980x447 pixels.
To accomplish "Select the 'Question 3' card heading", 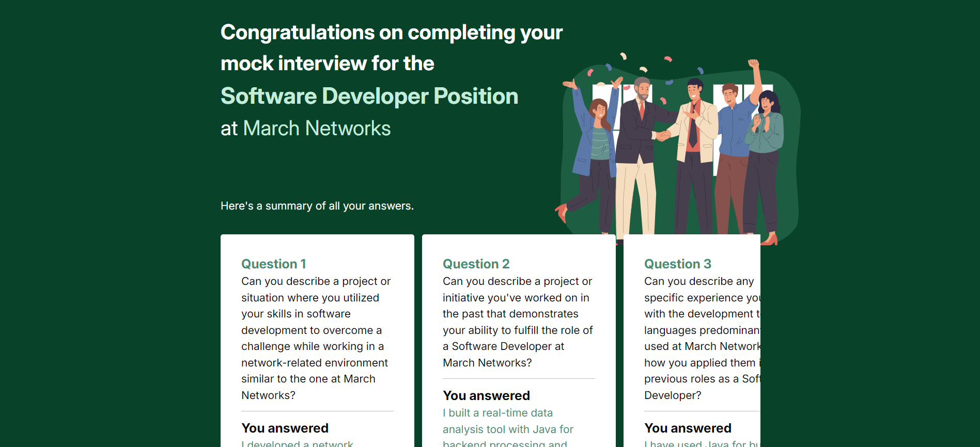I will [x=678, y=264].
